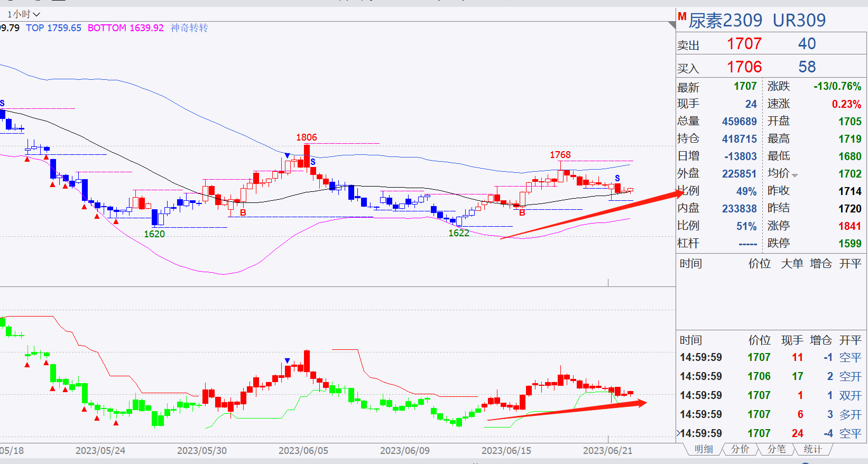The image size is (868, 464).
Task: Open the 分笔 tab
Action: click(x=777, y=449)
